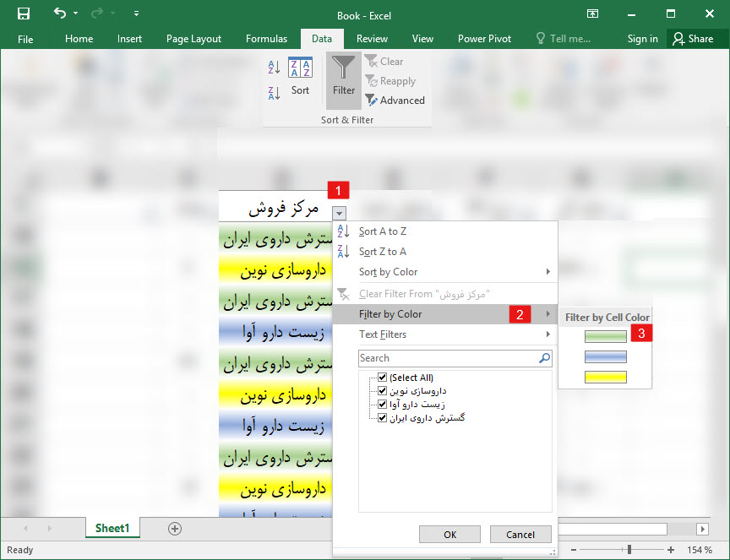
Task: Expand the Sort by Color submenu
Action: [444, 272]
